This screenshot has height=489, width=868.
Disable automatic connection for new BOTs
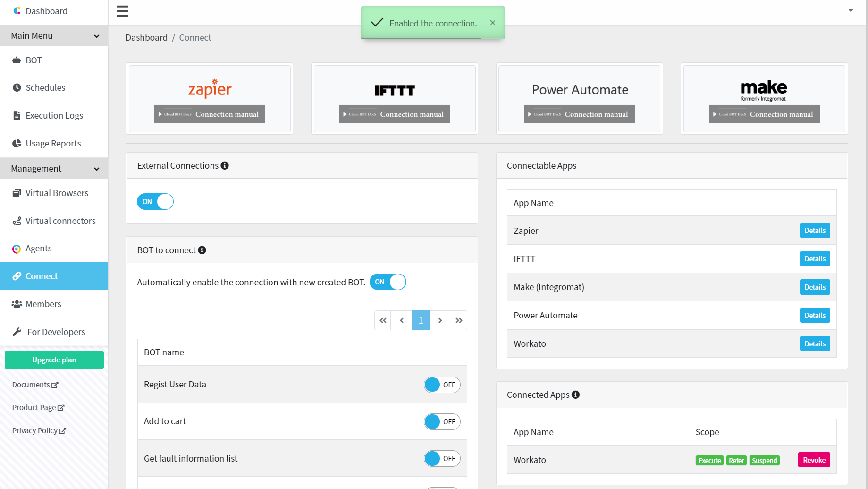(x=388, y=282)
